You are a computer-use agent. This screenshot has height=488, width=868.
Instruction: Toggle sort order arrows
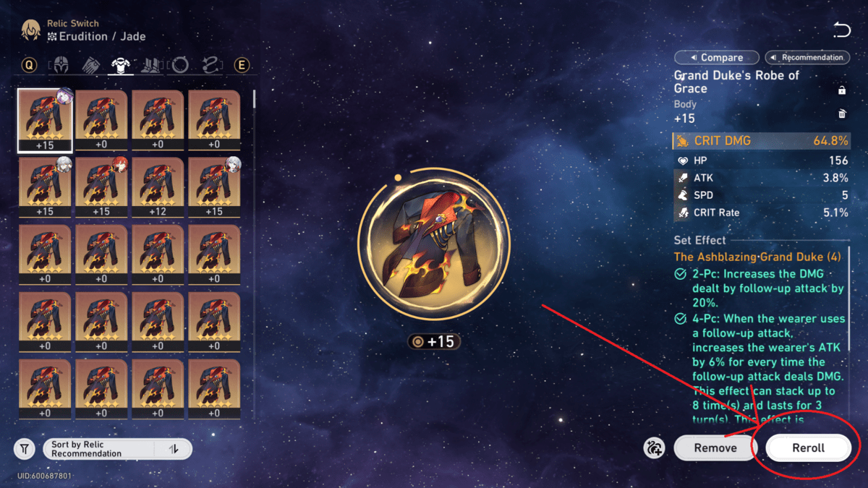click(x=174, y=449)
